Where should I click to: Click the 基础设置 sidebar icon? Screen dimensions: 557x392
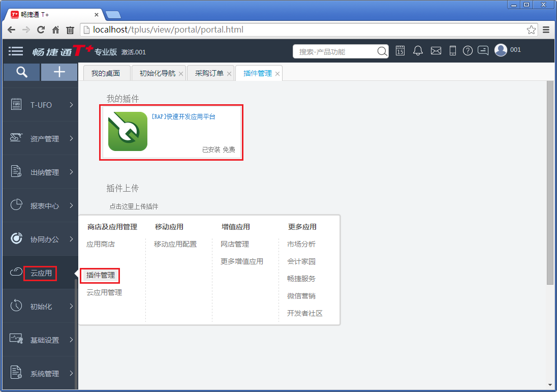16,339
